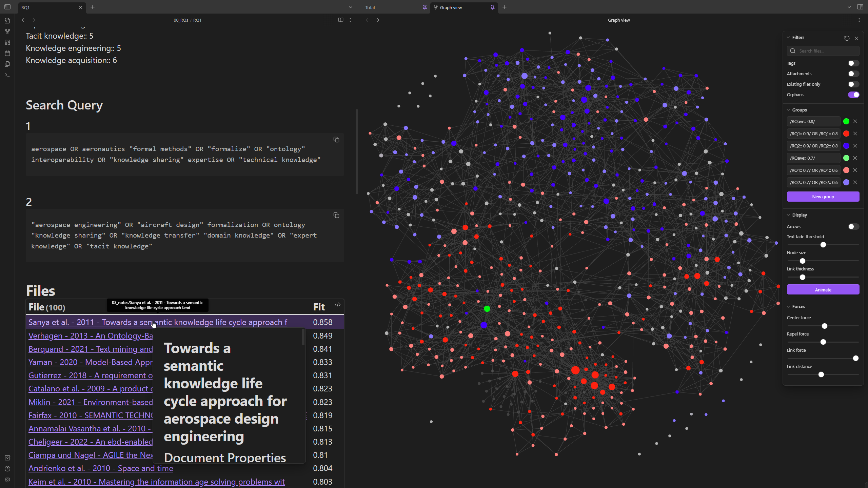The height and width of the screenshot is (488, 868).
Task: Copy the first search query code block
Action: click(x=336, y=140)
